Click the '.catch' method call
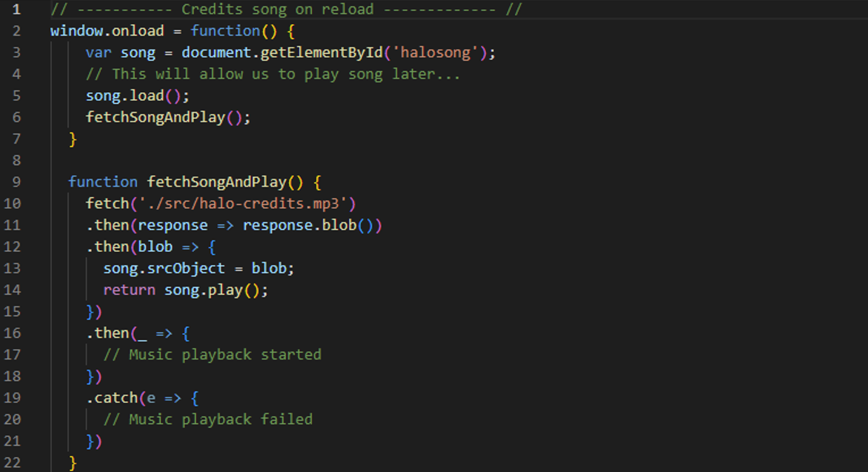 [115, 398]
